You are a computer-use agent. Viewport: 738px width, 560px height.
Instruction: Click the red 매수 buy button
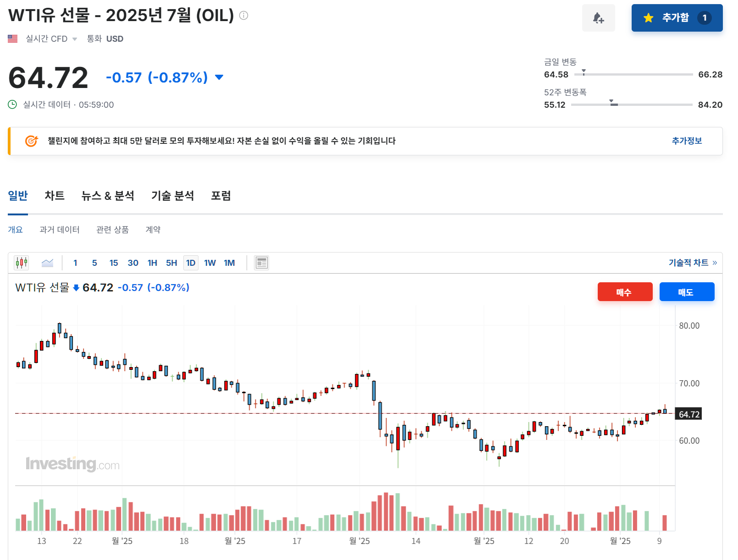[625, 291]
